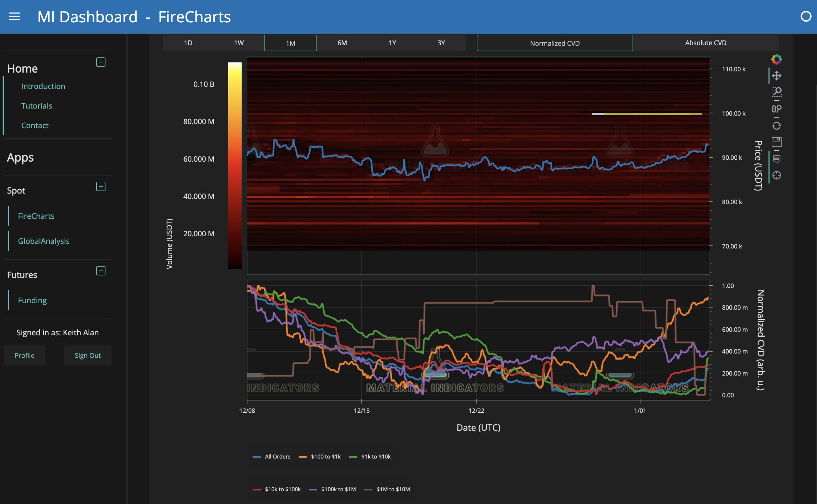The height and width of the screenshot is (504, 817).
Task: Collapse the Home section in the sidebar
Action: click(x=101, y=62)
